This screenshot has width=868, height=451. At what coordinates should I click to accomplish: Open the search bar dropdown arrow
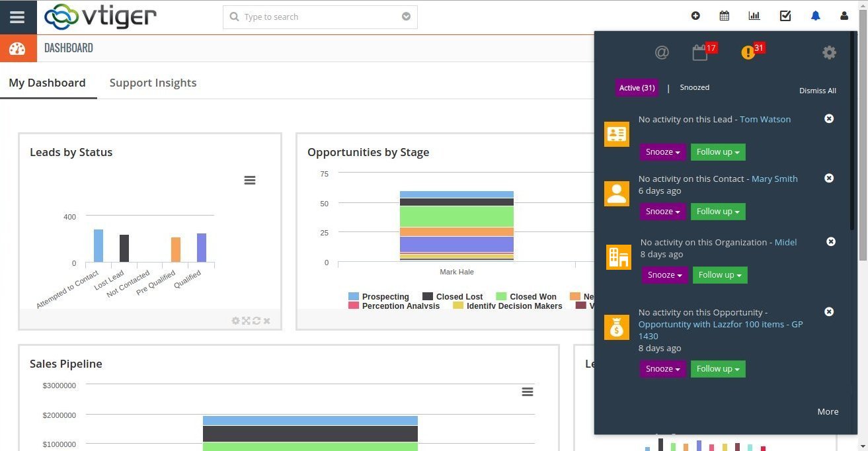click(x=405, y=17)
